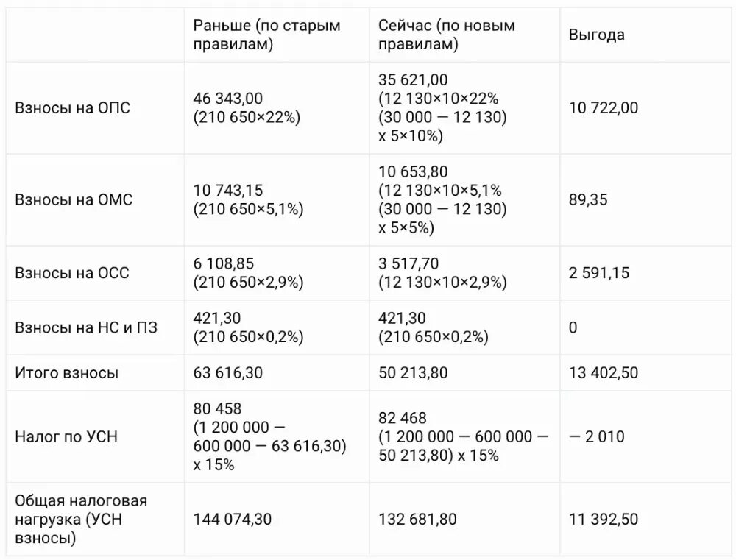736x560 pixels.
Task: Click the 'Выгода' column header
Action: 597,35
